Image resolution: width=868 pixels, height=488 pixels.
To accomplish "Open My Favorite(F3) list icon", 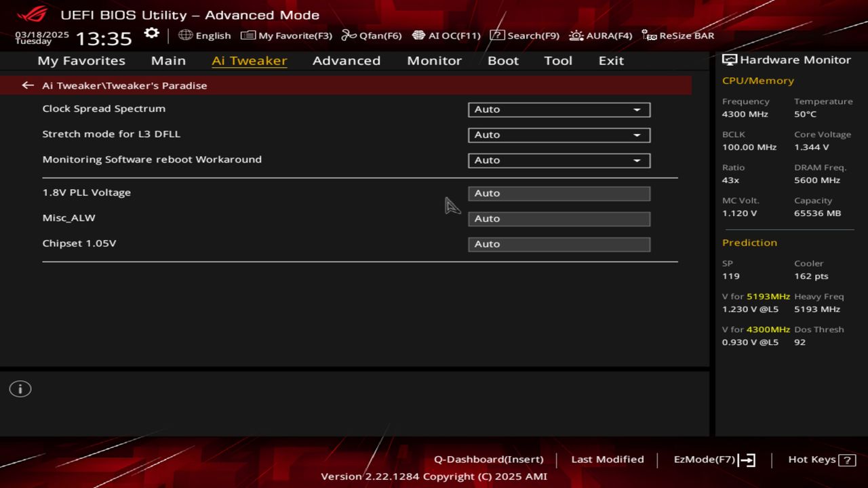I will (248, 35).
